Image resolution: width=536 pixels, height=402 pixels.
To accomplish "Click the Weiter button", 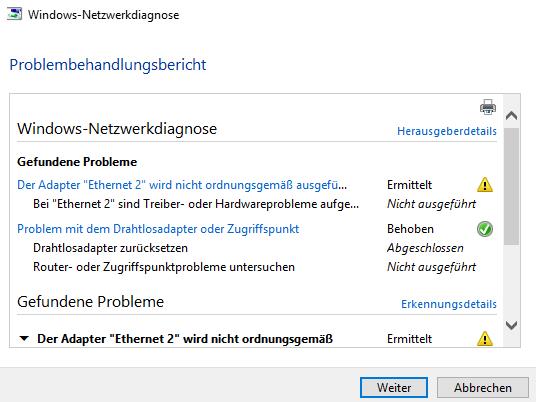I will coord(394,388).
